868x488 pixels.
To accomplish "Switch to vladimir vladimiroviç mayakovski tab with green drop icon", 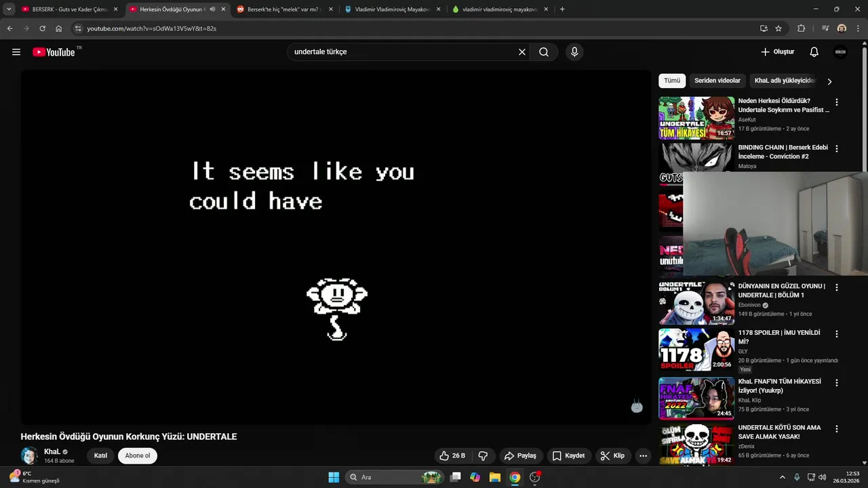I will pyautogui.click(x=500, y=9).
